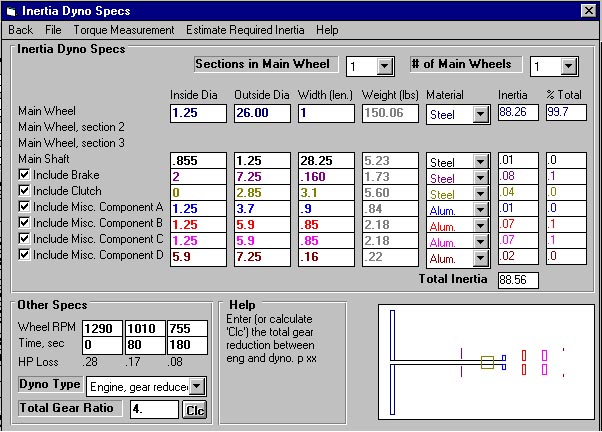Open the File menu

53,30
